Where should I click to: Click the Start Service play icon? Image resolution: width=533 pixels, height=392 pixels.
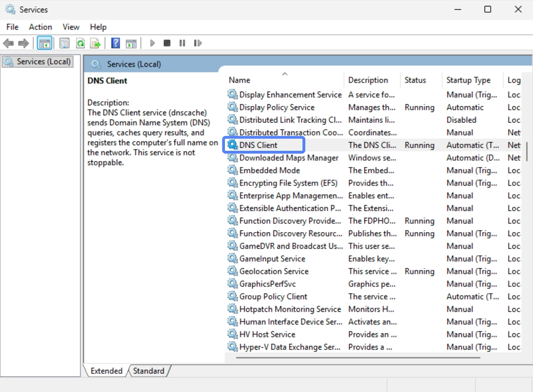point(152,43)
